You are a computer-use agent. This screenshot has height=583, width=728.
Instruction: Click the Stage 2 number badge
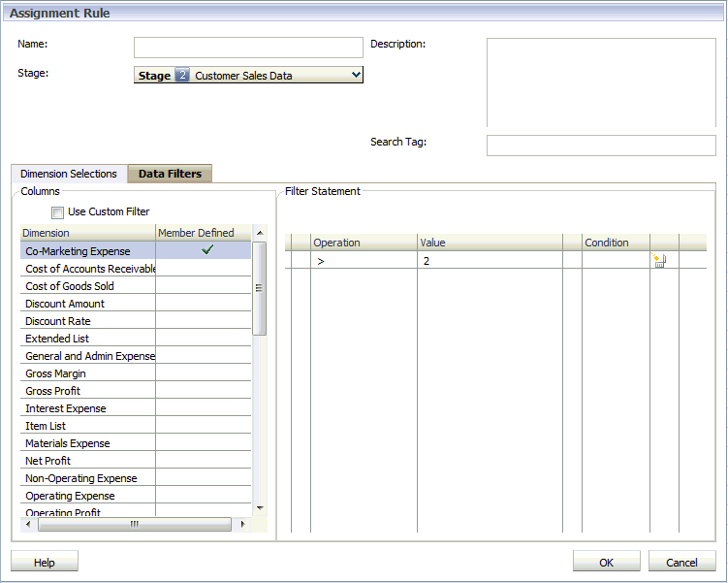[182, 76]
